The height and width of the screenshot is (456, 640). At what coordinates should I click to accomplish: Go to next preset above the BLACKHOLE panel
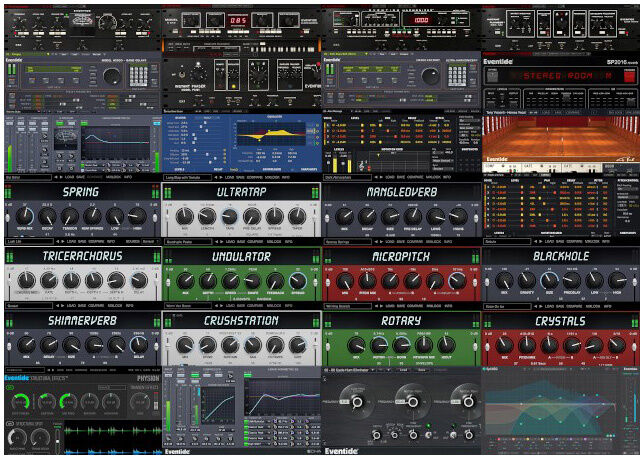540,242
